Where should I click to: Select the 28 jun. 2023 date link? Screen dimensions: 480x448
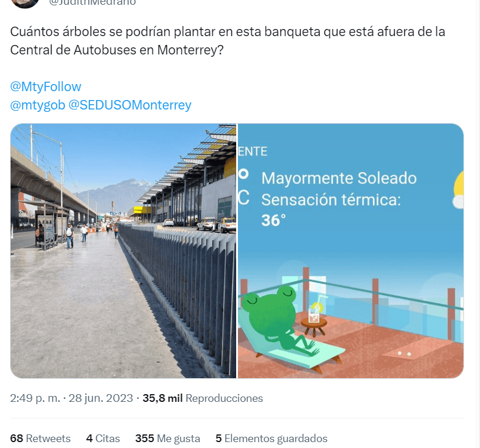(x=101, y=398)
